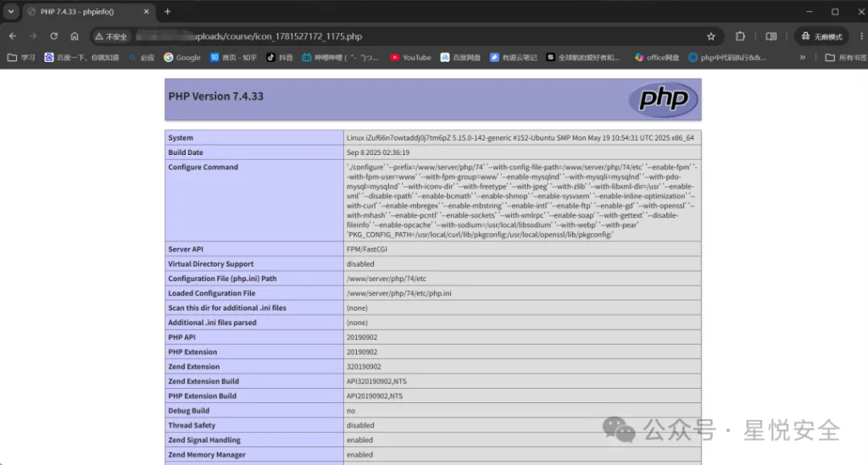
Task: Click the Debug Build label
Action: point(189,410)
